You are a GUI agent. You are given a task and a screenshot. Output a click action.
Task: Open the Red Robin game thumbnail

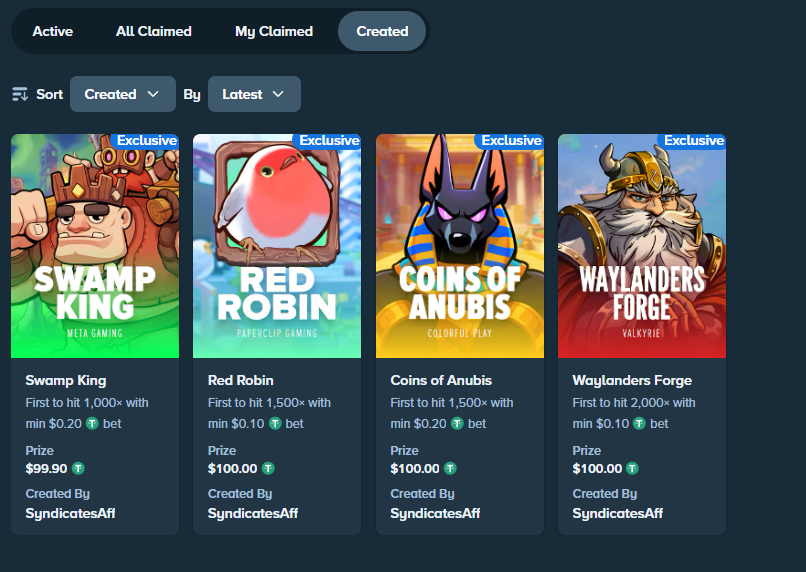point(277,246)
